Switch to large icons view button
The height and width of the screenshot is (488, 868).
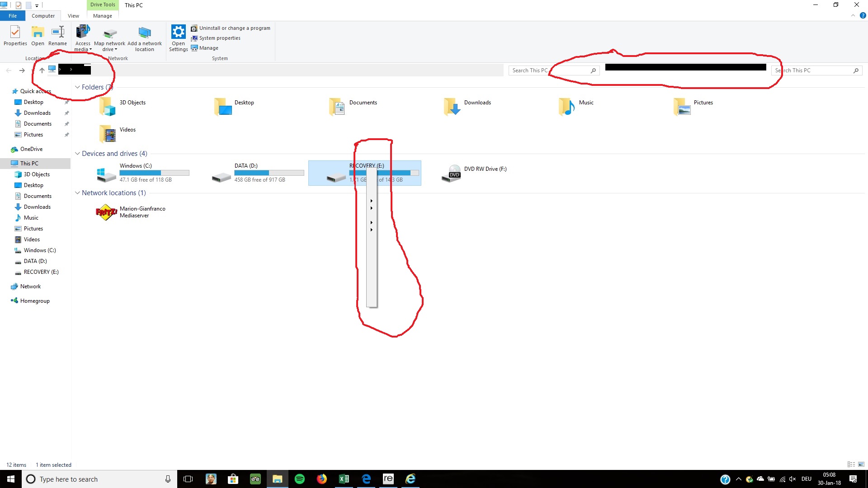(861, 465)
